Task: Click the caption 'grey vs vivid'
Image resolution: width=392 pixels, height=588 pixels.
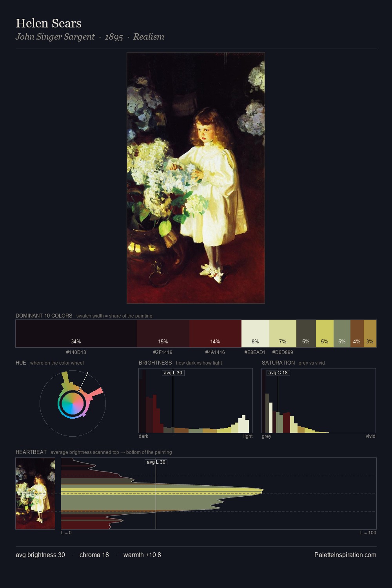Action: pyautogui.click(x=312, y=363)
